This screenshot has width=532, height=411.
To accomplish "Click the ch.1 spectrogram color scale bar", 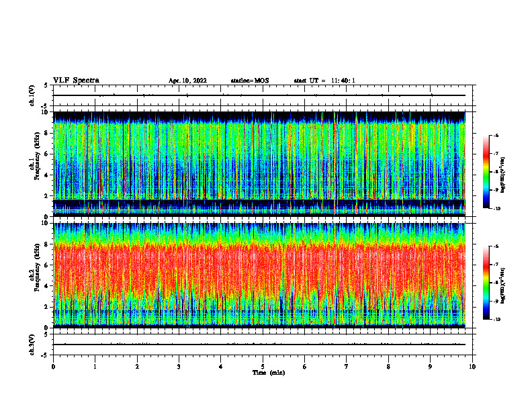I will click(486, 172).
